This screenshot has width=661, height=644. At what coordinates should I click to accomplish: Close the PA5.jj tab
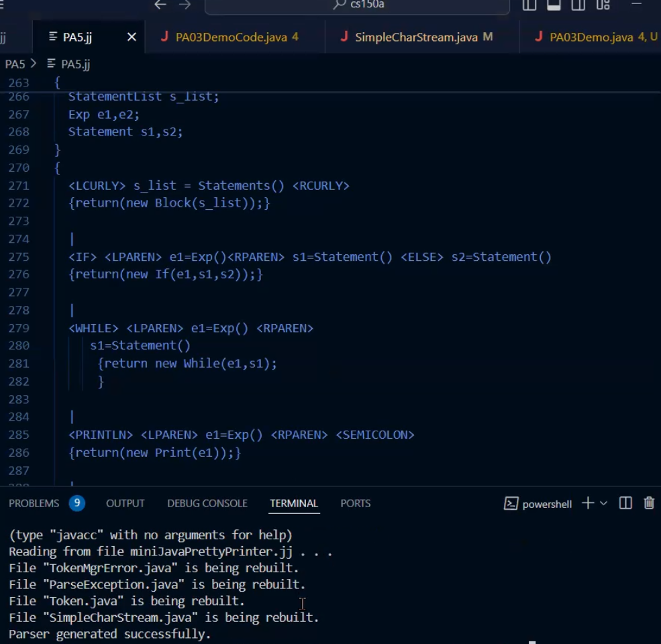coord(132,37)
